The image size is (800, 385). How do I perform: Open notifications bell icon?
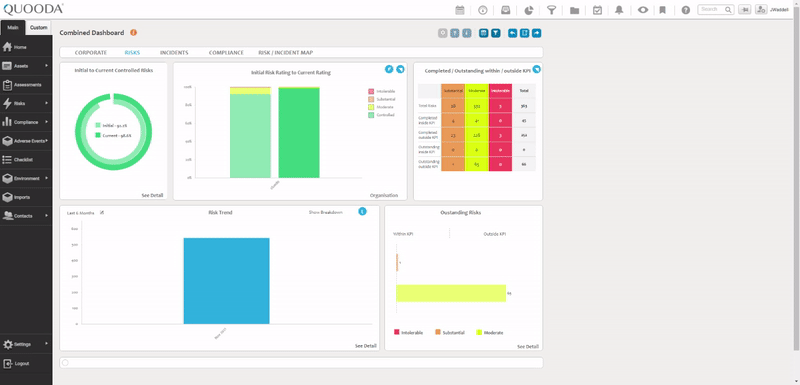619,10
